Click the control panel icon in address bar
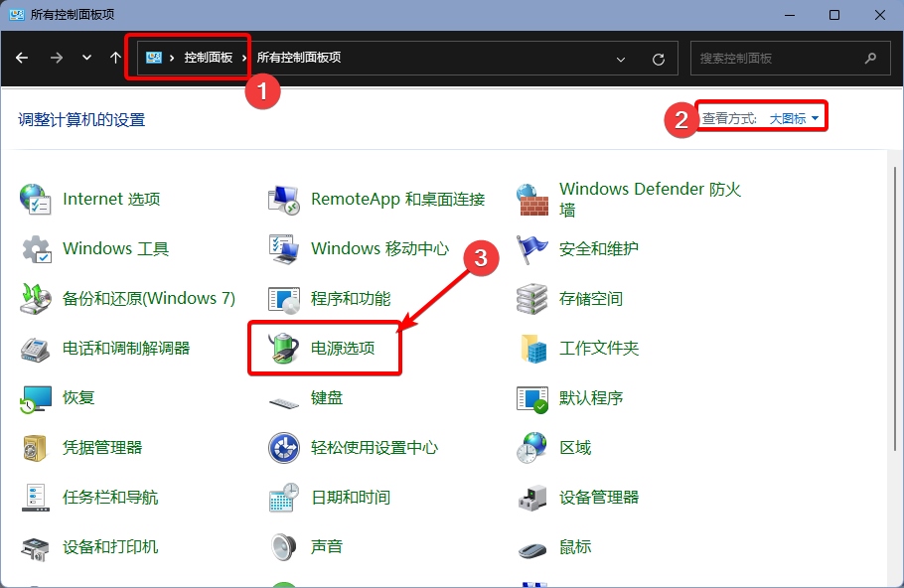The image size is (904, 588). pos(153,58)
